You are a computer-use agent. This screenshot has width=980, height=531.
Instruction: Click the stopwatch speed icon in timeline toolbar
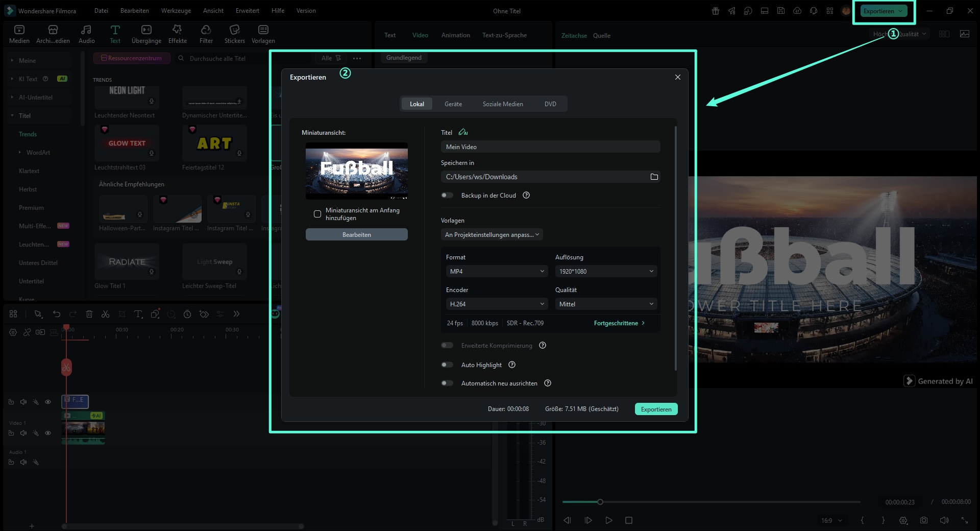point(187,314)
